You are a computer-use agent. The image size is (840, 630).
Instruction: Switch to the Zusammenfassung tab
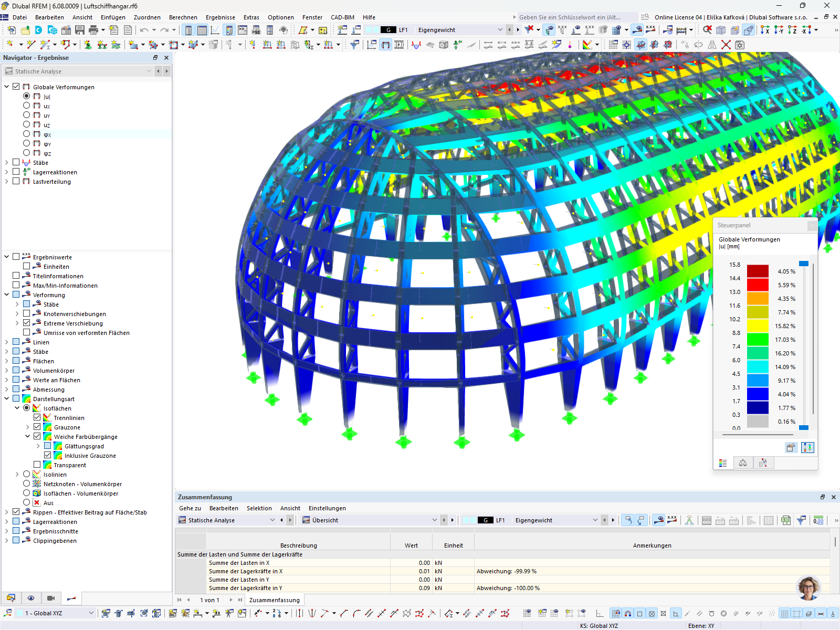[x=274, y=599]
